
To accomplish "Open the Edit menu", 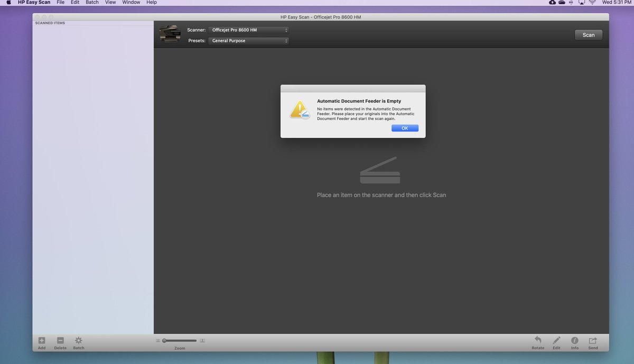I will (x=75, y=3).
